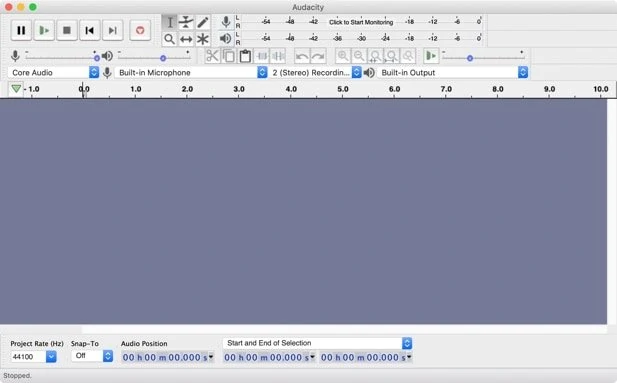Viewport: 617px width, 383px height.
Task: Open selection end time format arrow
Action: coord(409,357)
